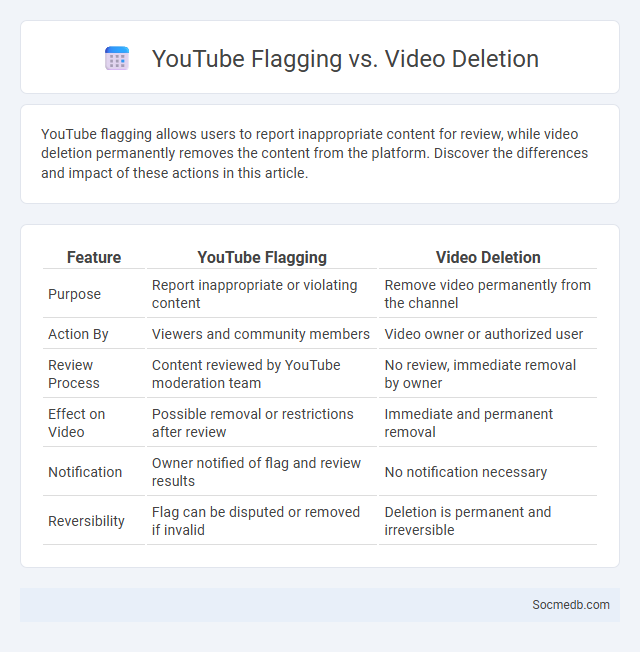Click 'Content reviewed by YouTube moderation team' cell
The image size is (640, 652).
point(262,374)
